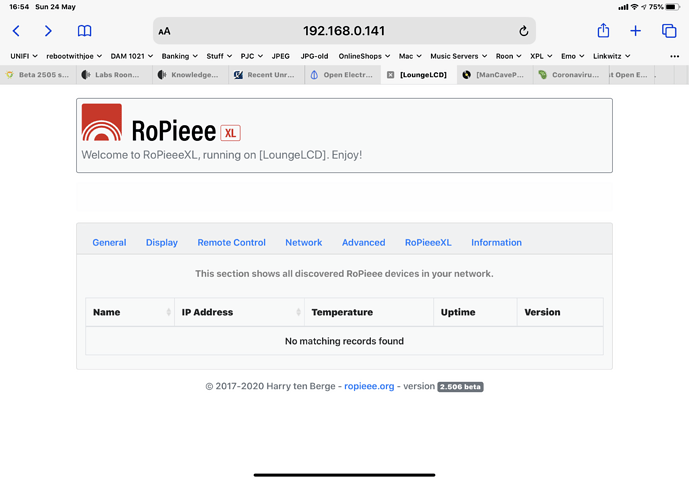Open the bookmarks book icon
This screenshot has height=481, width=689.
tap(84, 31)
